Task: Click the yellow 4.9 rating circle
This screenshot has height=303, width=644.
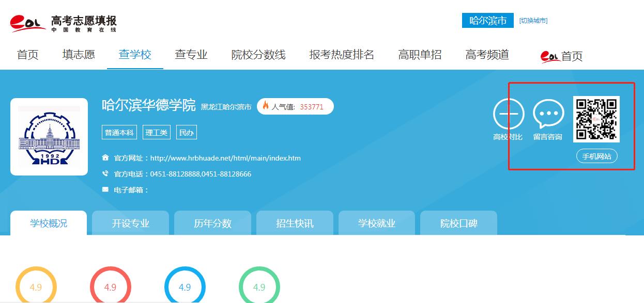Action: tap(36, 284)
